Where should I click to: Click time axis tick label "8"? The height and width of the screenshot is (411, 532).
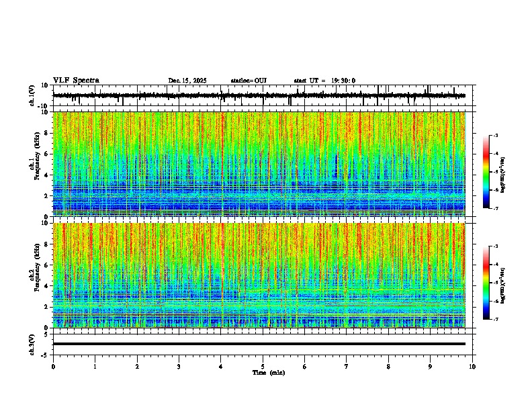point(388,367)
